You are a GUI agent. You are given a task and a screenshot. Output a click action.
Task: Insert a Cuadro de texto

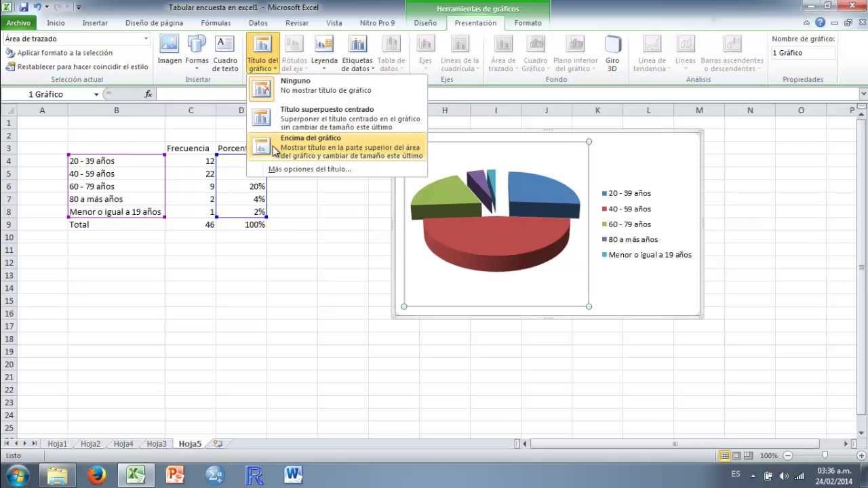225,53
